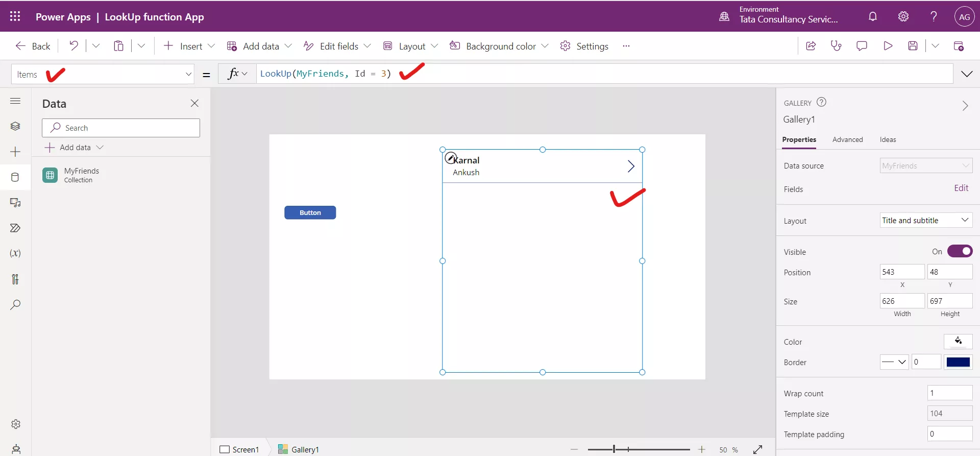Expand the formula bar chevron
The width and height of the screenshot is (980, 456).
coord(967,74)
